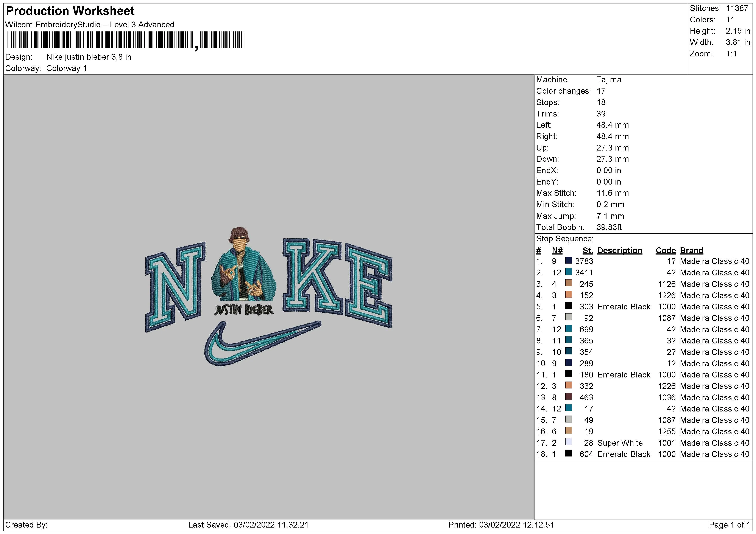Viewport: 756px width, 534px height.
Task: Click the 'Colorway 1' value
Action: click(x=67, y=68)
